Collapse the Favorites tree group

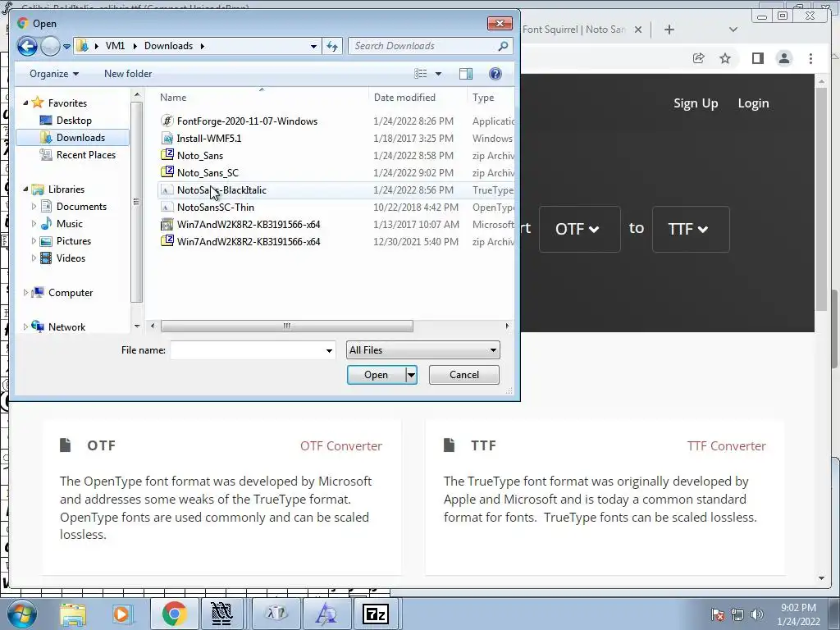25,103
